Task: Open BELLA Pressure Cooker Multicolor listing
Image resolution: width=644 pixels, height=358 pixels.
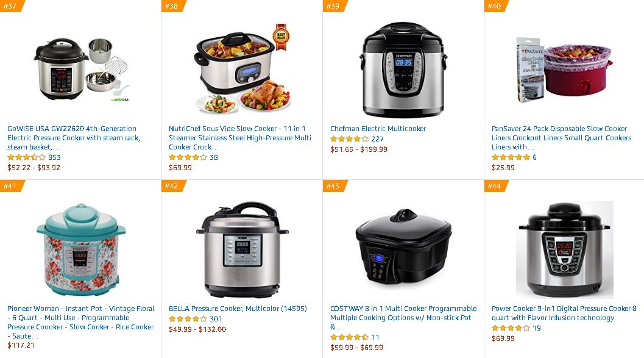Action: (x=238, y=309)
